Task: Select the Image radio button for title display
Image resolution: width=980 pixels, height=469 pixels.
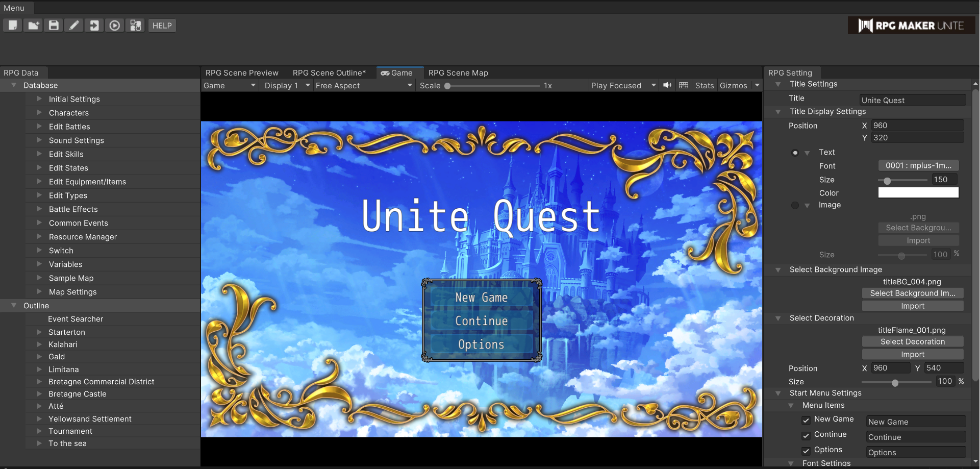Action: coord(795,205)
